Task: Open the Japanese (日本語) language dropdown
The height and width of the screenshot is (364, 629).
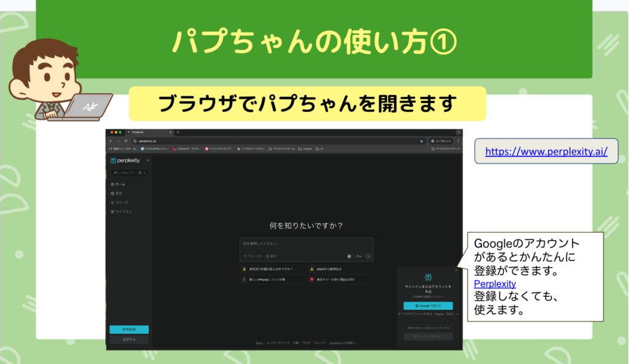Action: [x=343, y=343]
